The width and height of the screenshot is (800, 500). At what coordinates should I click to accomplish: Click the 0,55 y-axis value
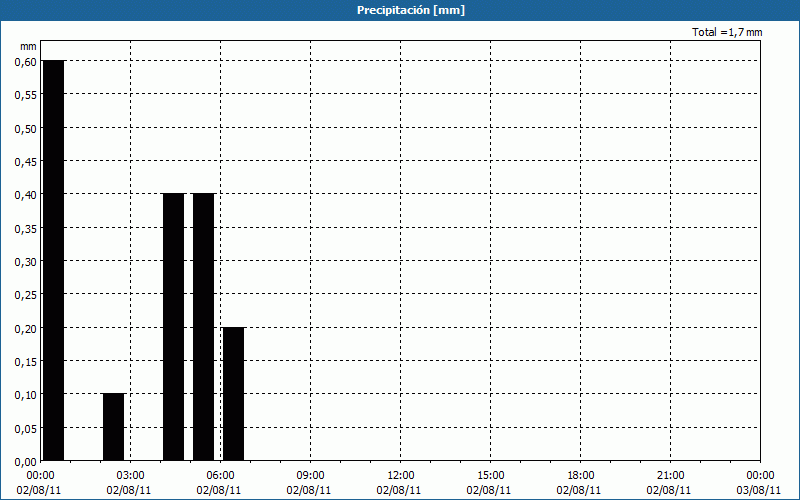26,95
